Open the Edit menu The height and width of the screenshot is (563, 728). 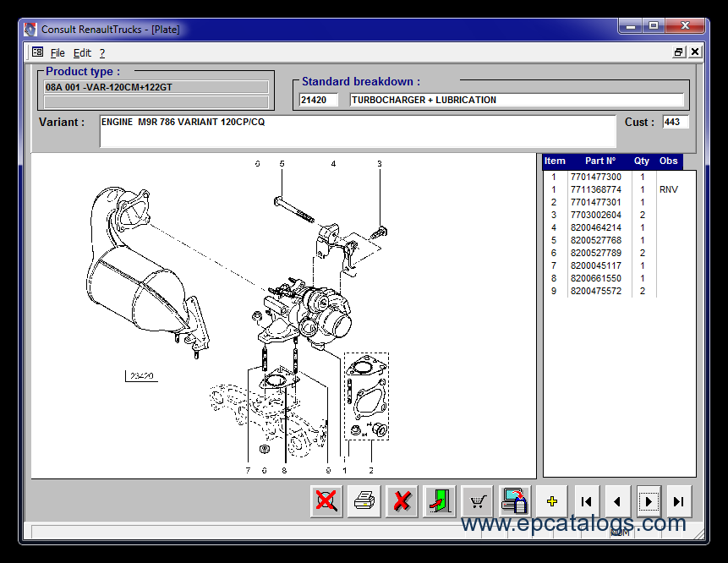coord(82,53)
